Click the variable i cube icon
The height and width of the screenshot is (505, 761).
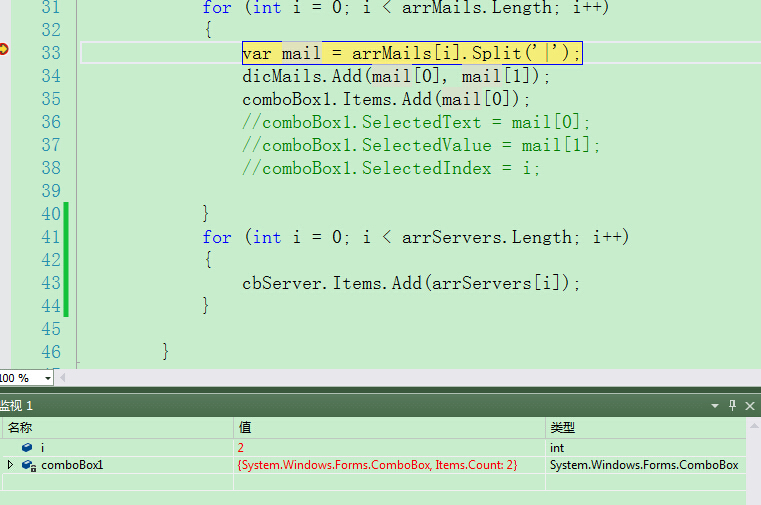27,447
